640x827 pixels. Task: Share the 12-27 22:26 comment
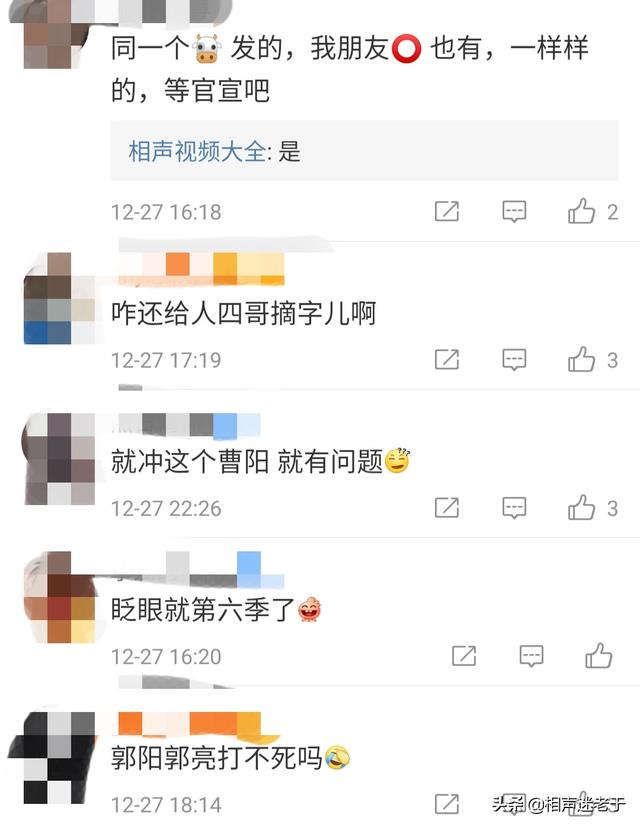tap(446, 507)
